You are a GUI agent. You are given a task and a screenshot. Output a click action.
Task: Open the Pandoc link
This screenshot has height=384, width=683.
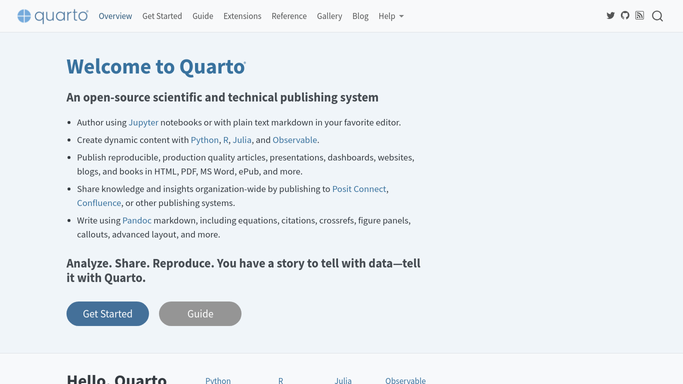tap(137, 220)
